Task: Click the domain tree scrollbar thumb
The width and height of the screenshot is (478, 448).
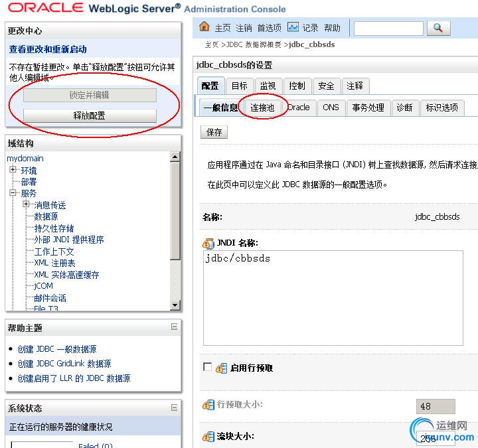Action: 175,211
